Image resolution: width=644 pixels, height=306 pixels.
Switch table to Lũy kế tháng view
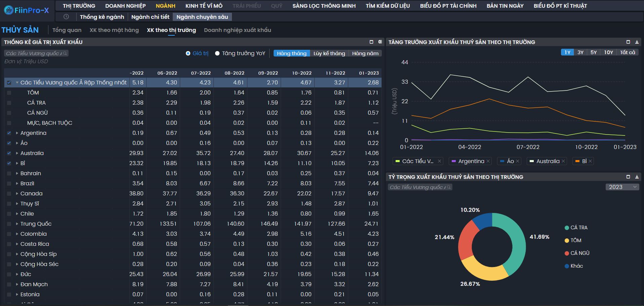point(329,53)
